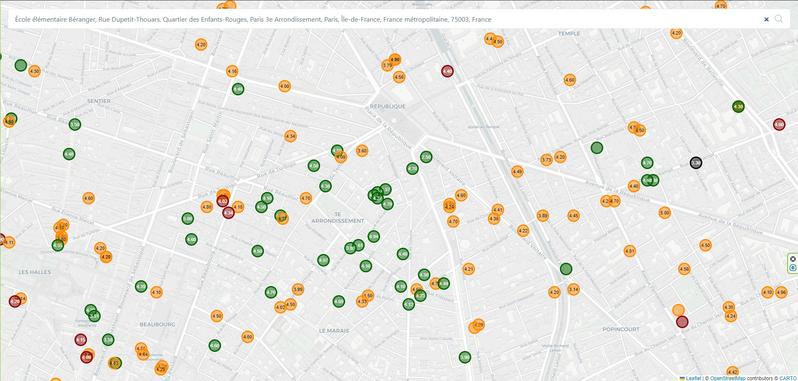Image resolution: width=798 pixels, height=381 pixels.
Task: Click the blue locate icon in right-edge control
Action: click(x=792, y=268)
